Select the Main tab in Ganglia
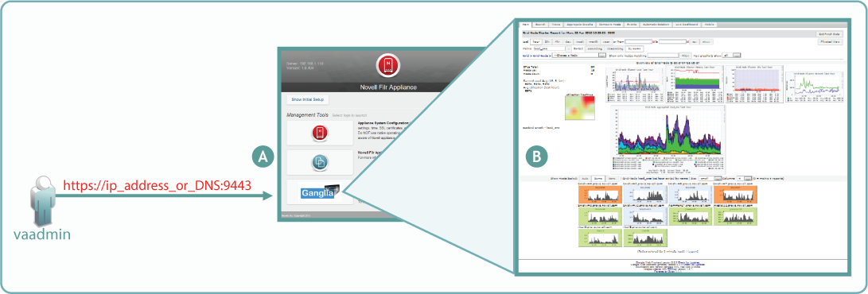868x294 pixels. pyautogui.click(x=525, y=25)
